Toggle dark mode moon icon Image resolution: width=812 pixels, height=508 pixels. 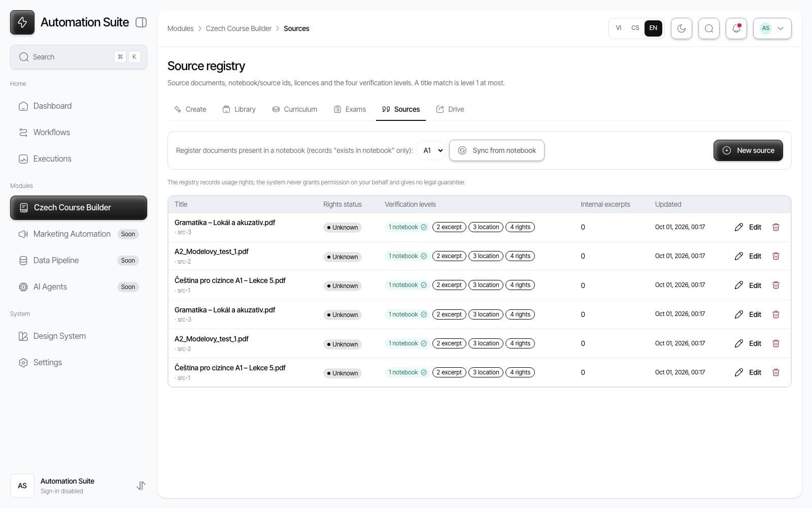point(682,28)
